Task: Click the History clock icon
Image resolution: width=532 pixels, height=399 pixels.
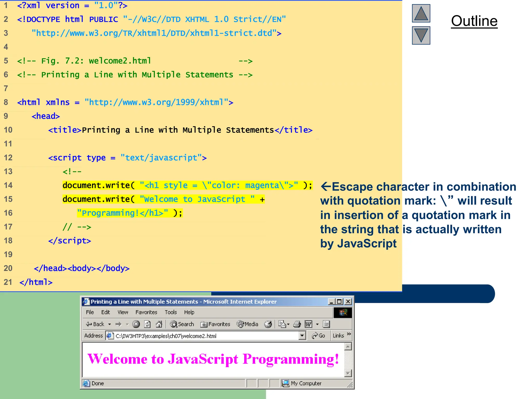Action: pyautogui.click(x=268, y=324)
